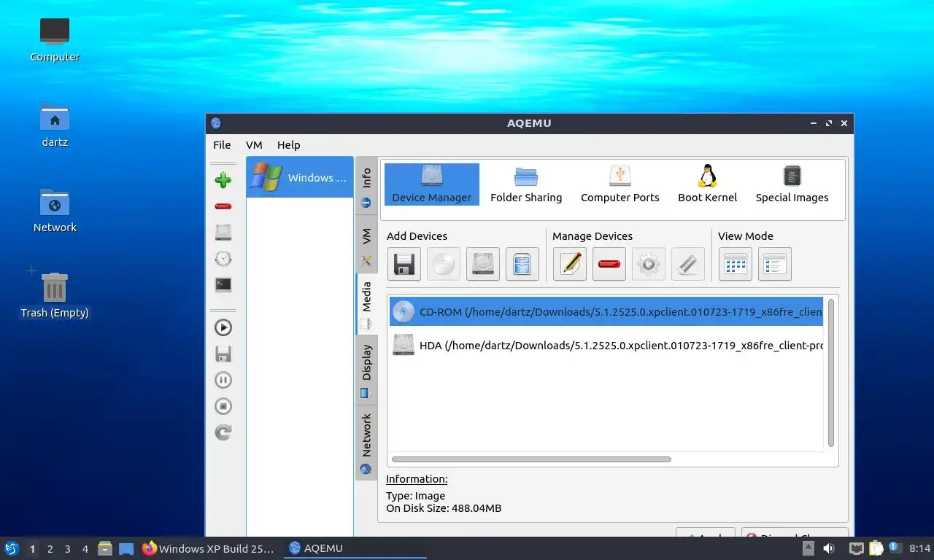The image size is (934, 560).
Task: Open file manager from taskbar
Action: [105, 548]
